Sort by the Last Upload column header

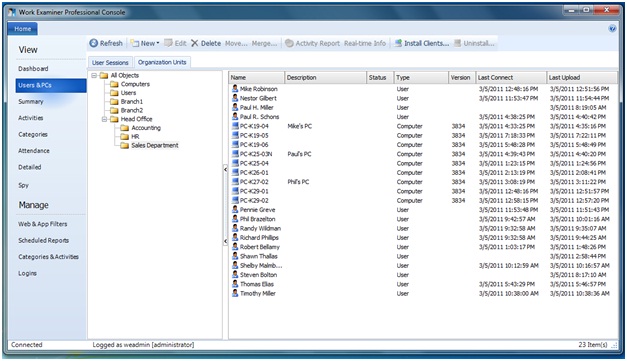tap(582, 78)
